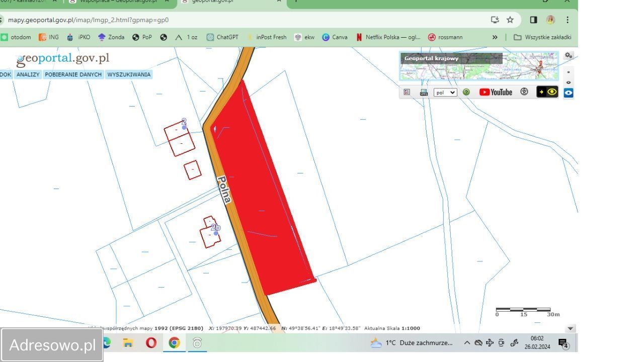
Task: Click the red highlighted parcel on map
Action: coord(262,191)
